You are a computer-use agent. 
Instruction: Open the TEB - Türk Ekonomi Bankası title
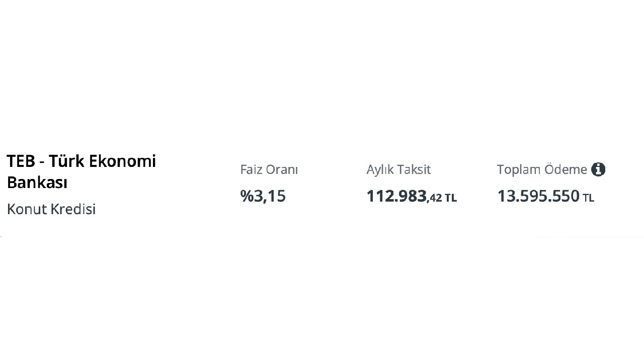pyautogui.click(x=81, y=171)
